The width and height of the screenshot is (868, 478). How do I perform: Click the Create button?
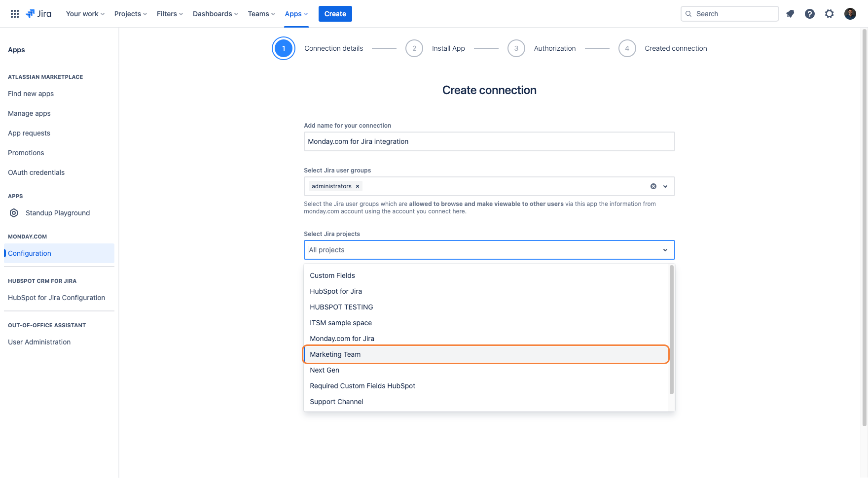tap(335, 14)
